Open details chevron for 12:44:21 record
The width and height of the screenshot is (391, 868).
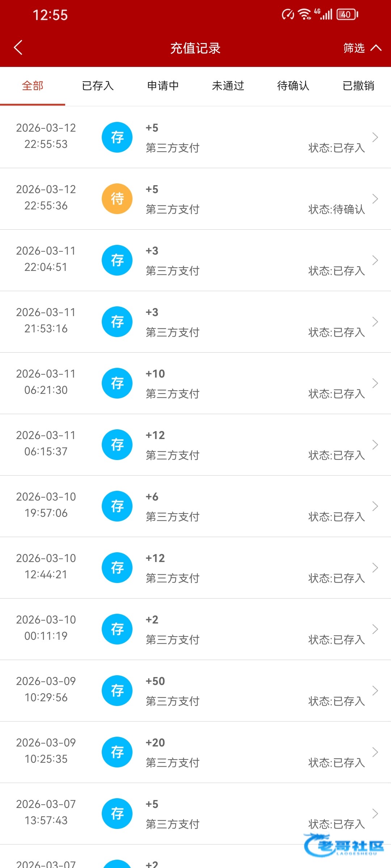(x=375, y=567)
